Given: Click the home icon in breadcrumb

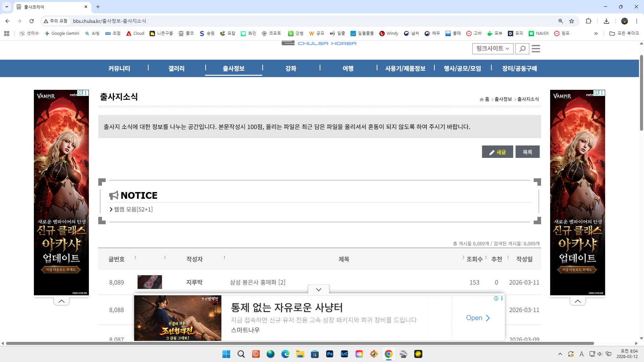Looking at the screenshot, I should [x=482, y=100].
